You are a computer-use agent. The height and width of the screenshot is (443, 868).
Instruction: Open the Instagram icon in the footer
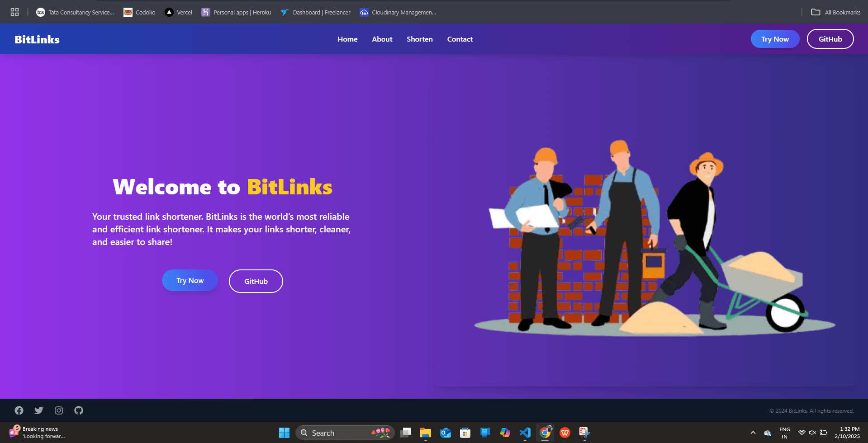tap(59, 410)
